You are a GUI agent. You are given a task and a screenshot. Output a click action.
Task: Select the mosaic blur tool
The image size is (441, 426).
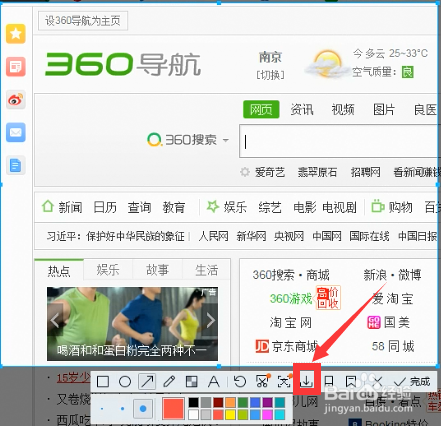click(192, 381)
